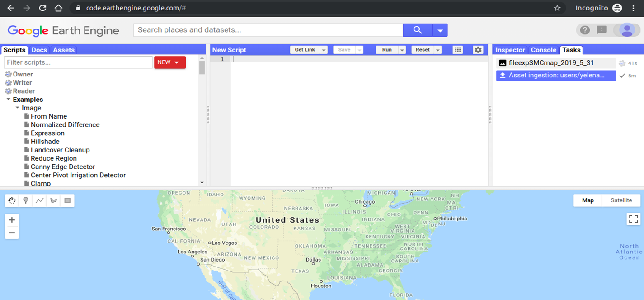This screenshot has width=644, height=300.
Task: Click the Save button
Action: 344,50
